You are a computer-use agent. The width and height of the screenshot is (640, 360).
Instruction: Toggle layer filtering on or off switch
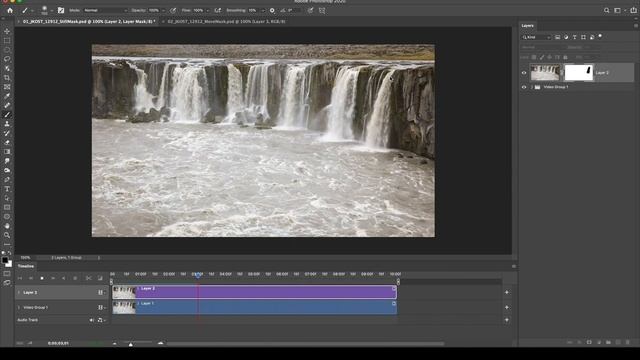(x=600, y=36)
